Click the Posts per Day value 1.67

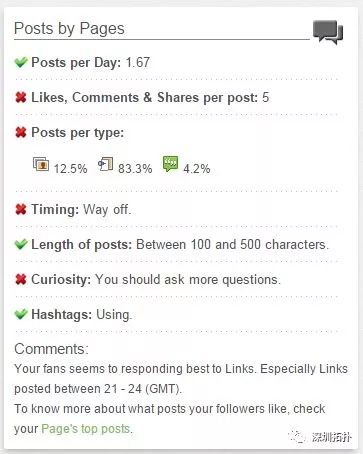click(138, 62)
